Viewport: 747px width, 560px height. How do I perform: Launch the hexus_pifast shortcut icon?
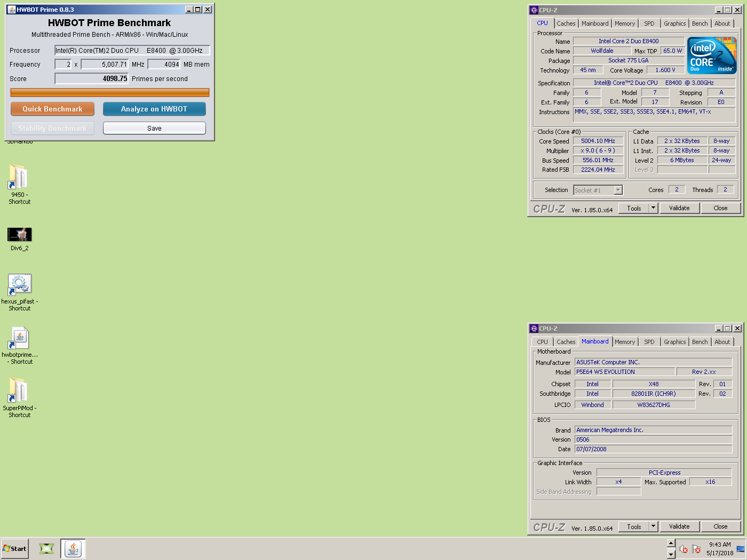pos(19,284)
